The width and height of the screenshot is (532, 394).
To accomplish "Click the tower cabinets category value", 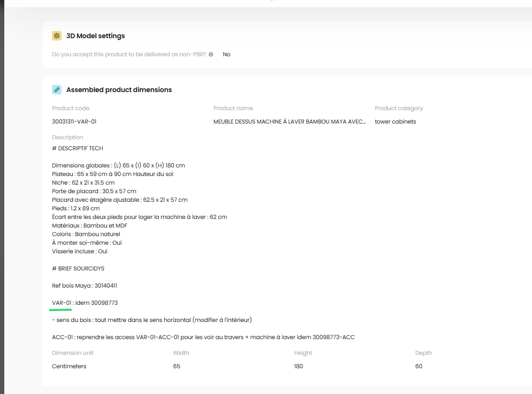I will tap(395, 121).
